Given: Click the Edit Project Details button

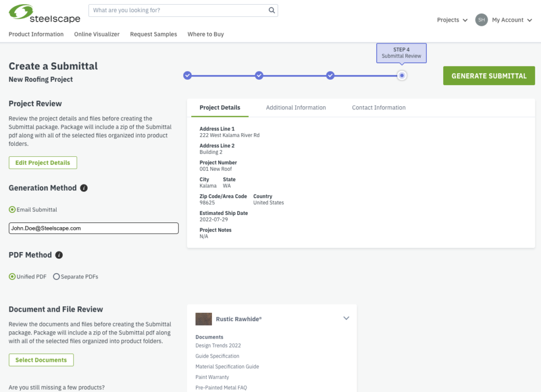Looking at the screenshot, I should [x=43, y=163].
